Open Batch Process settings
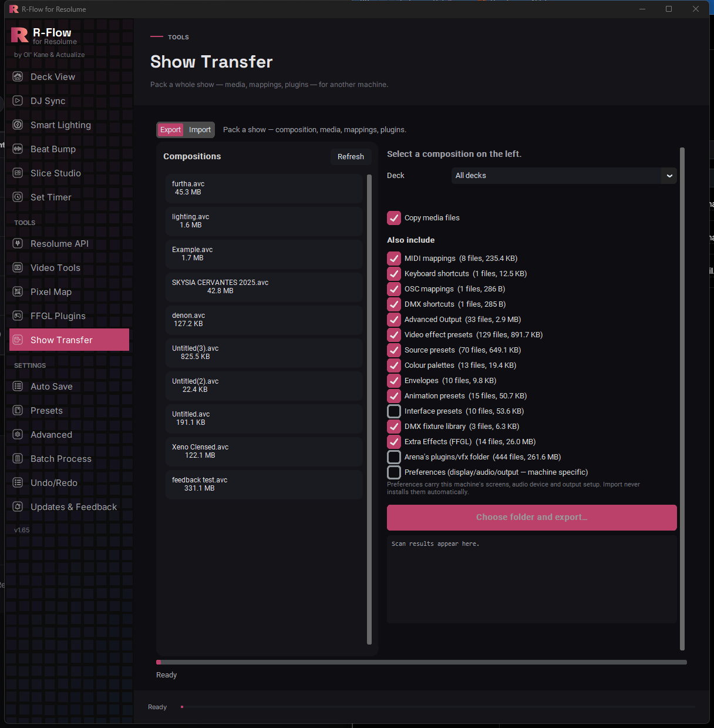714x728 pixels. tap(69, 459)
